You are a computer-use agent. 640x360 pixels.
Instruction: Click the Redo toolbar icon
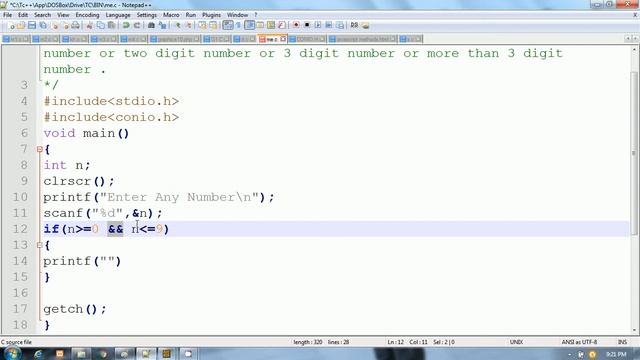[137, 25]
